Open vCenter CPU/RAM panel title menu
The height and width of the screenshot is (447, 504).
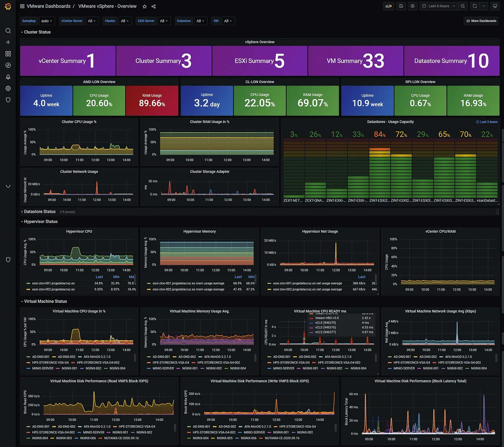[x=440, y=231]
